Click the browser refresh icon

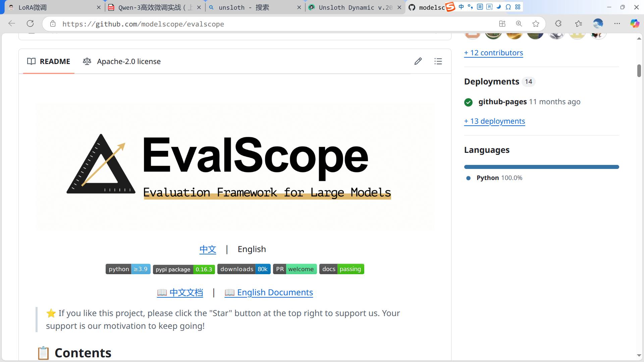(x=30, y=23)
